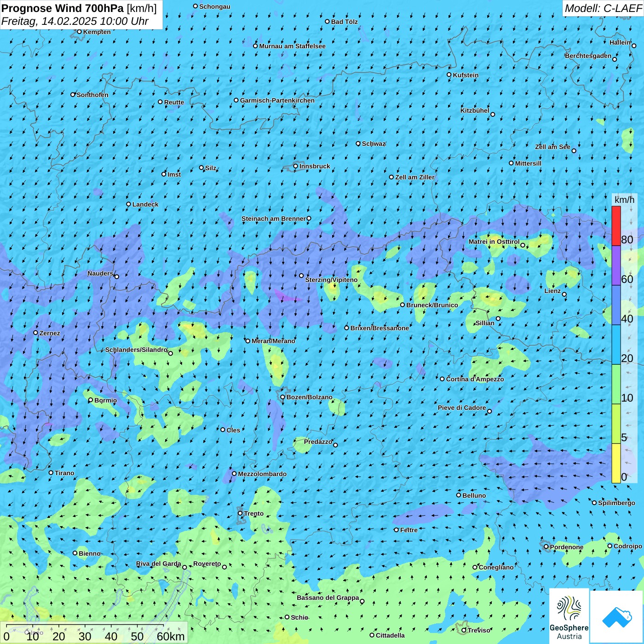Select the Meran/Merano label
The image size is (644, 644).
click(x=273, y=341)
